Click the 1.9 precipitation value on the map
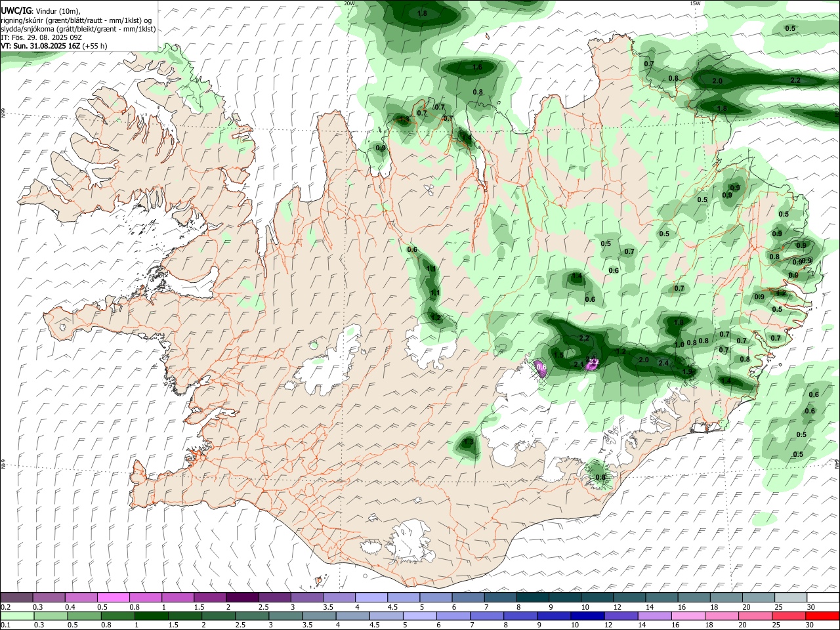Viewport: 840px width, 630px height. point(687,371)
